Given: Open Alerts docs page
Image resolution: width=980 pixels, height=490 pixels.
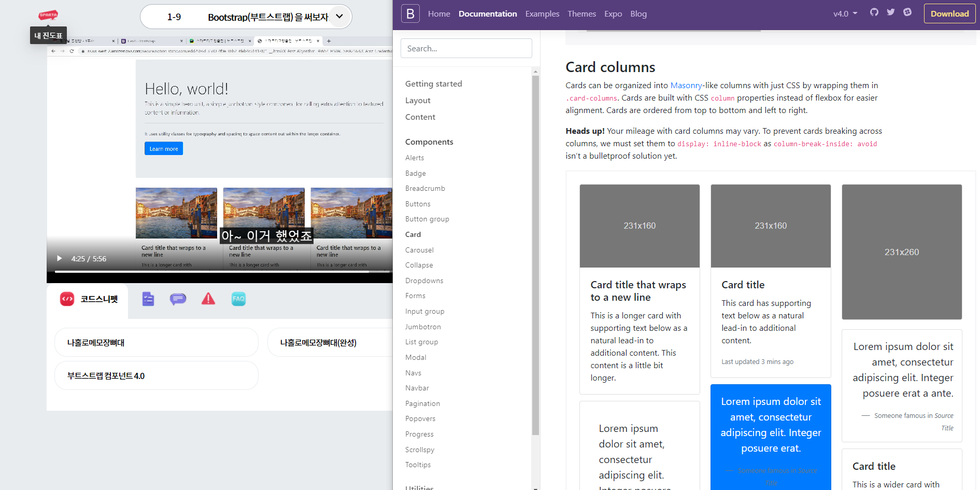Looking at the screenshot, I should pyautogui.click(x=415, y=158).
